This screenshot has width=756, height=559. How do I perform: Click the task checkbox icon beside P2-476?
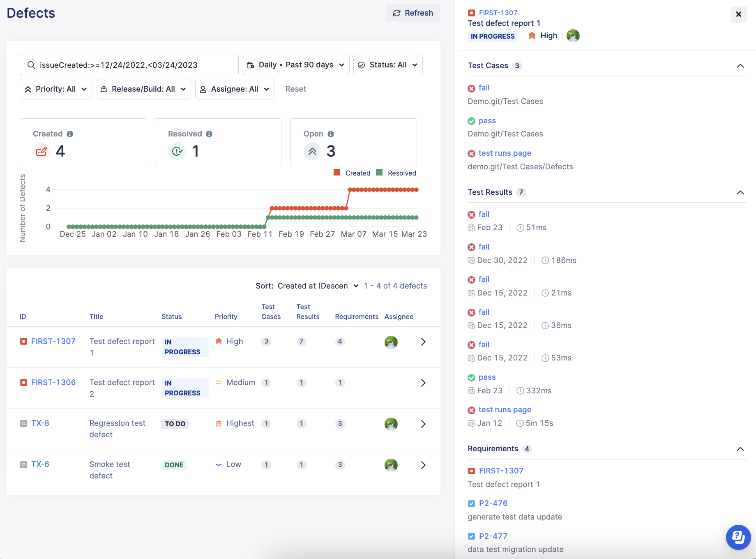[x=472, y=504]
